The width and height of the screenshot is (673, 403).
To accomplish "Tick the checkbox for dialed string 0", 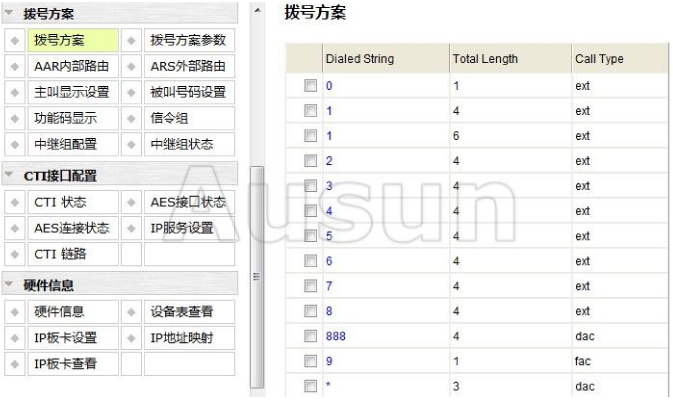I will pos(310,86).
